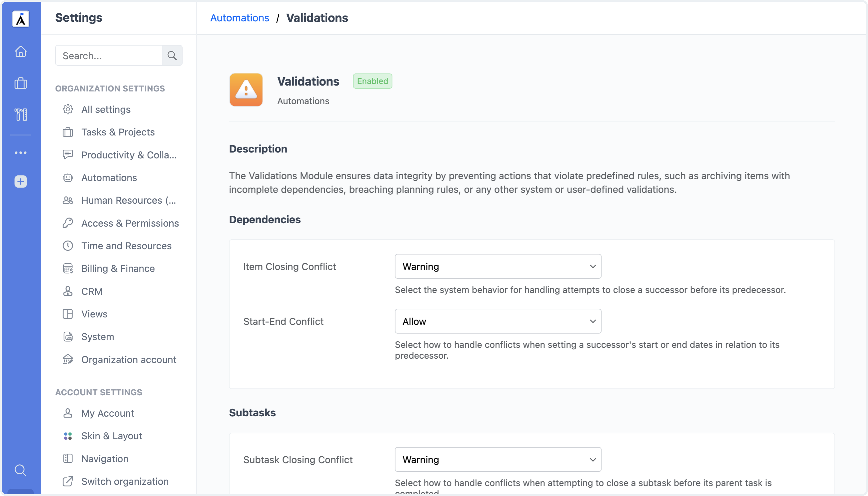
Task: Open the three-dots more menu in rail
Action: click(x=21, y=153)
